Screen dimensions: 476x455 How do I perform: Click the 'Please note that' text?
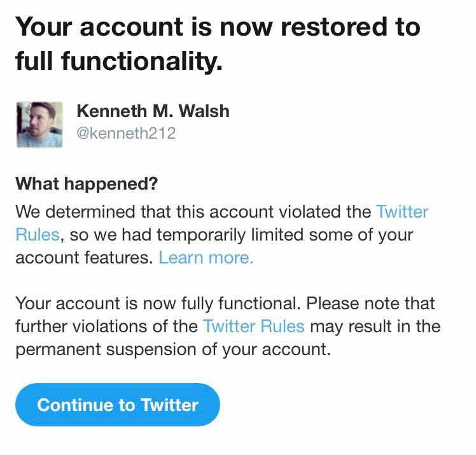point(370,304)
